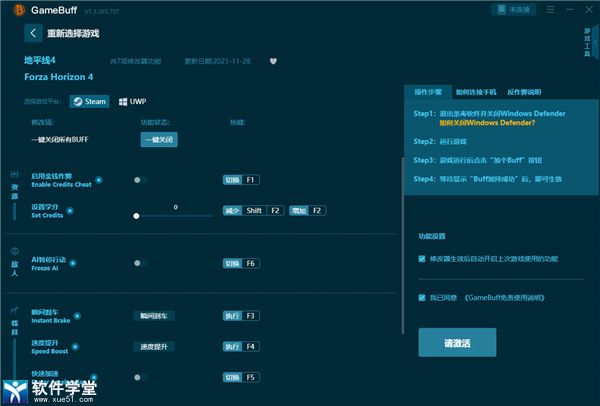The image size is (600, 406).
Task: Toggle the GameBuff agreement checkbox
Action: [x=422, y=298]
